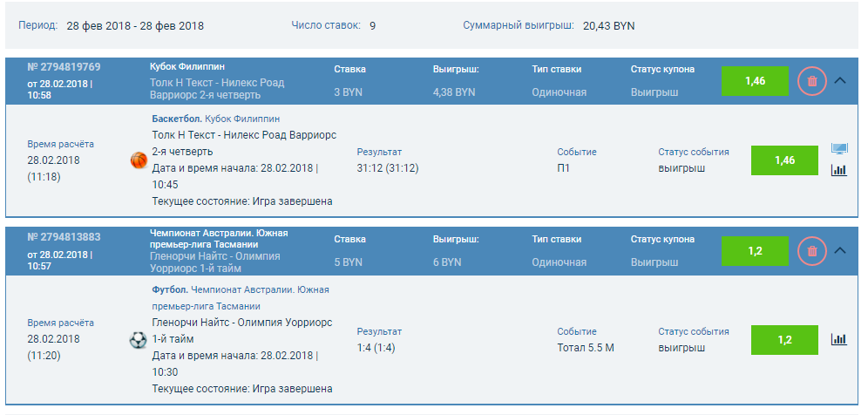This screenshot has width=868, height=415.
Task: Click the basketball sport icon
Action: (139, 160)
